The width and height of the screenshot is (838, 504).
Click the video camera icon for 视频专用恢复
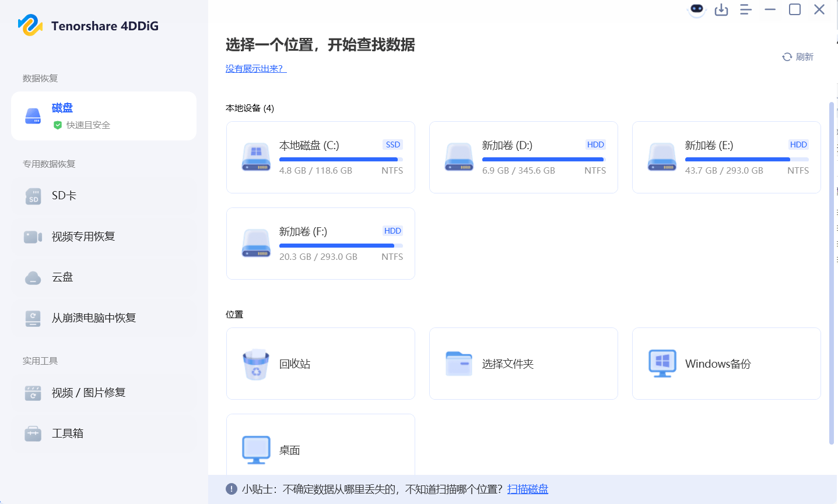pos(33,237)
